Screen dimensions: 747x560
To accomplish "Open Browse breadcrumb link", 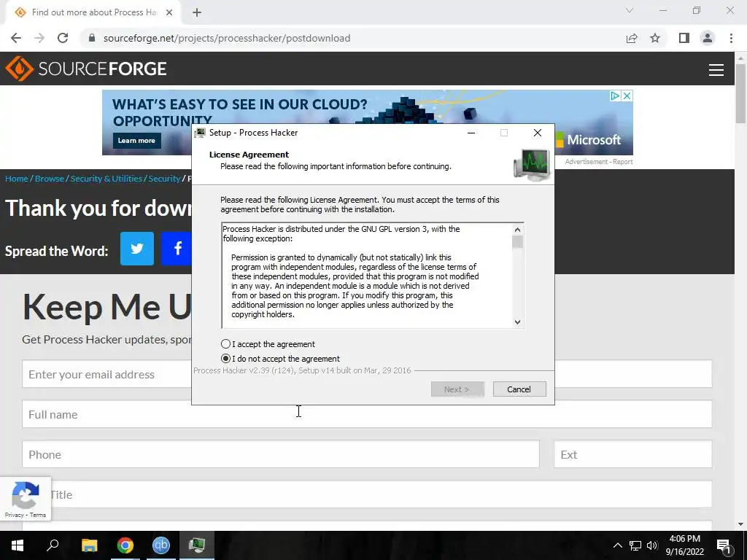I will 49,179.
